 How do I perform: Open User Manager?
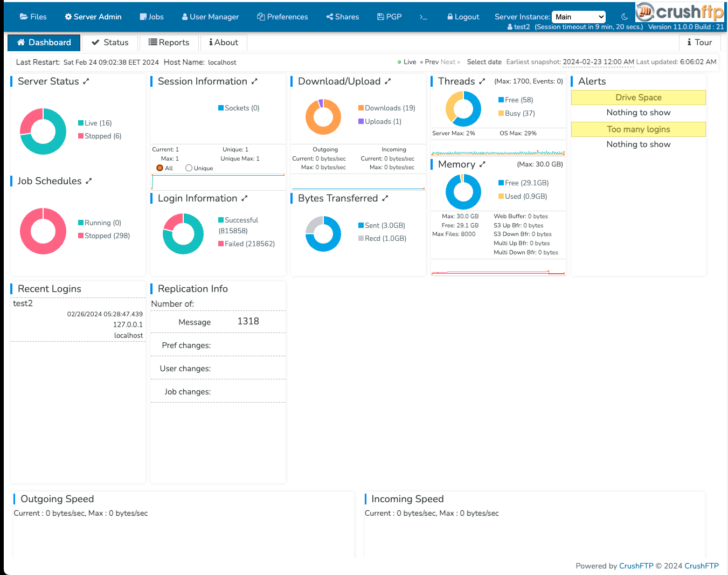tap(210, 17)
